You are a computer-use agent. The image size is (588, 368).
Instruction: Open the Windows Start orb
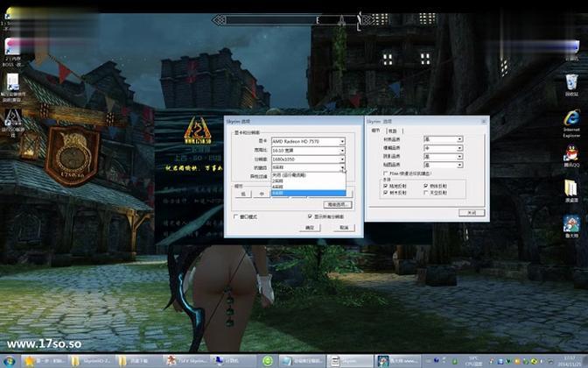tap(10, 361)
